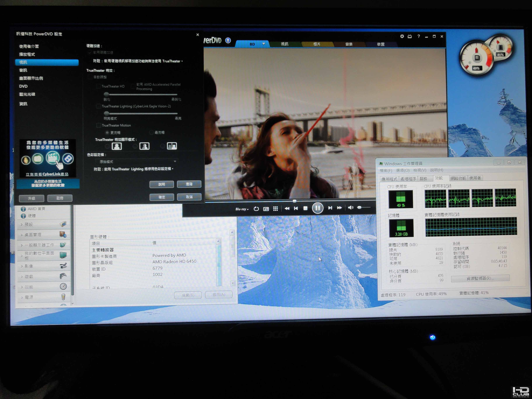Open 資源監視器 button in Task Manager
This screenshot has width=532, height=399.
point(480,278)
